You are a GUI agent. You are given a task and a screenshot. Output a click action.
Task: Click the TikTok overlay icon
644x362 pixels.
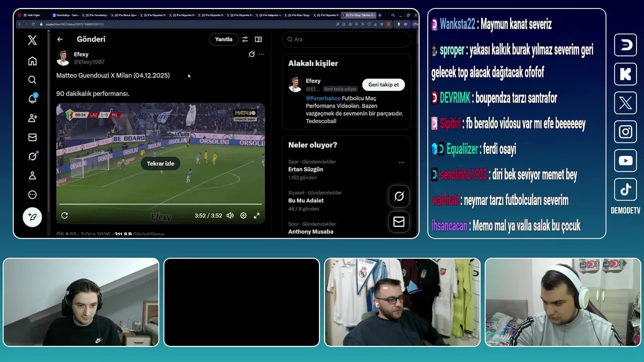coord(625,190)
